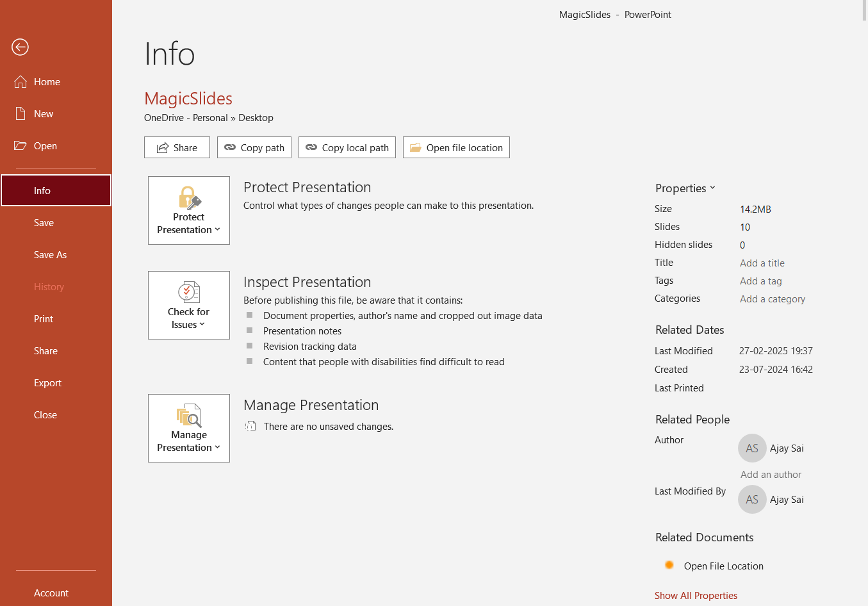
Task: Click the OneDrive - Personal » Desktop path
Action: click(x=209, y=118)
